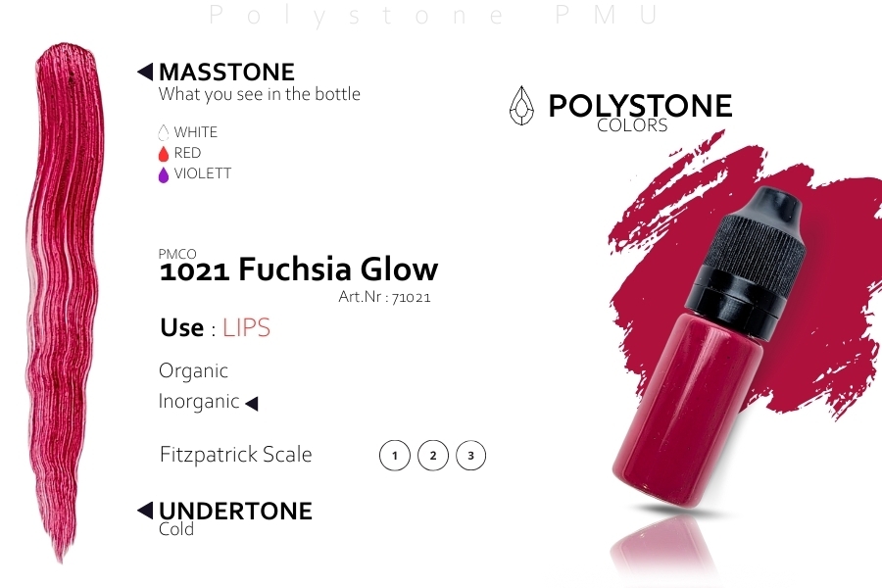This screenshot has width=882, height=588.
Task: Click the 1021 Fuchsia Glow product name
Action: [299, 269]
